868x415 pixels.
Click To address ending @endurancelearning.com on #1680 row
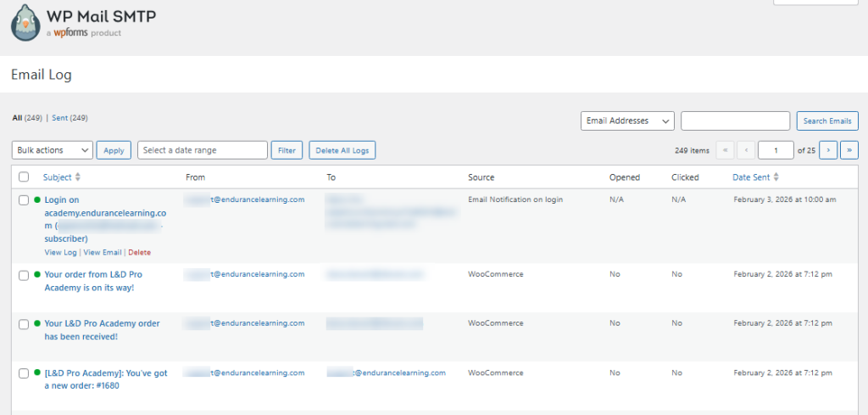click(x=386, y=373)
